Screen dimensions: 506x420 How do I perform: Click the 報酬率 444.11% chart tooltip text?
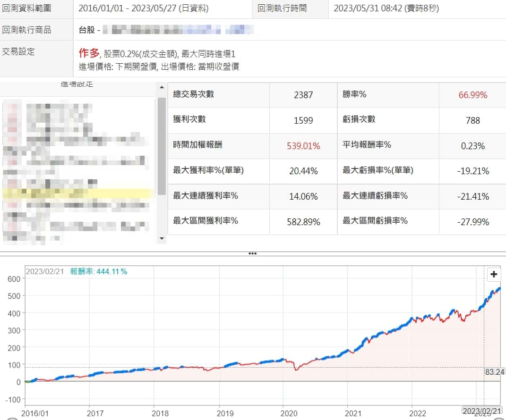pyautogui.click(x=98, y=271)
